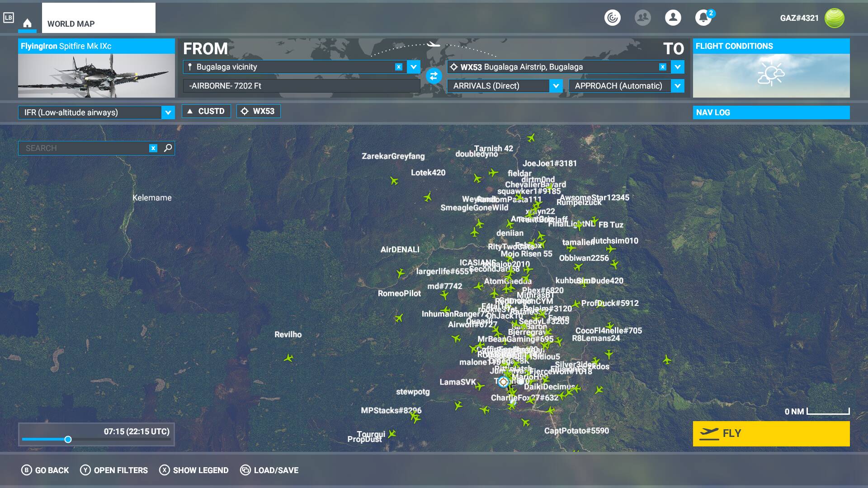Screen dimensions: 868x488
Task: Expand the IFR Low-altitude airways dropdown
Action: click(x=168, y=113)
